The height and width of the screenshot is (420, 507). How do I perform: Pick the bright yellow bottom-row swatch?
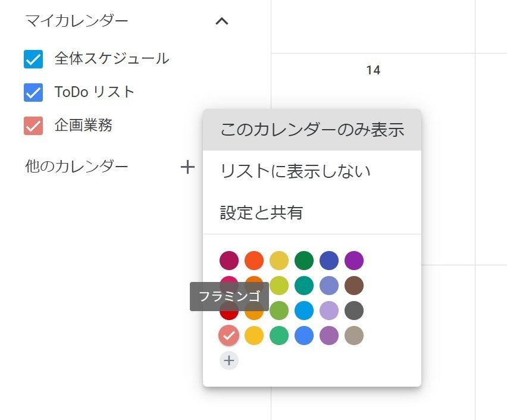point(254,336)
